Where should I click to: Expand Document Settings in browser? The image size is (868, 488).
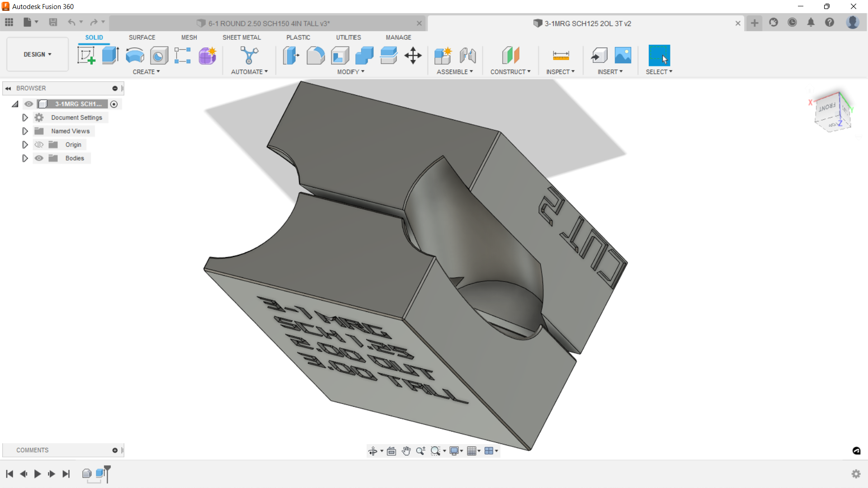tap(25, 117)
